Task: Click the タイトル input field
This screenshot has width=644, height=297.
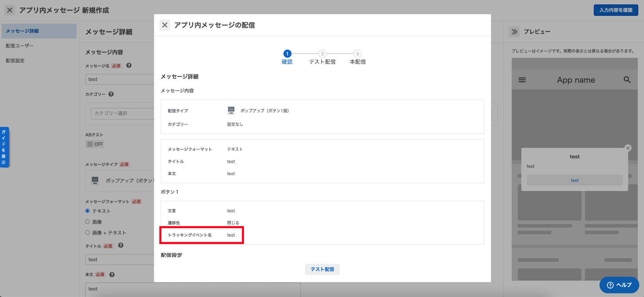Action: (120, 260)
